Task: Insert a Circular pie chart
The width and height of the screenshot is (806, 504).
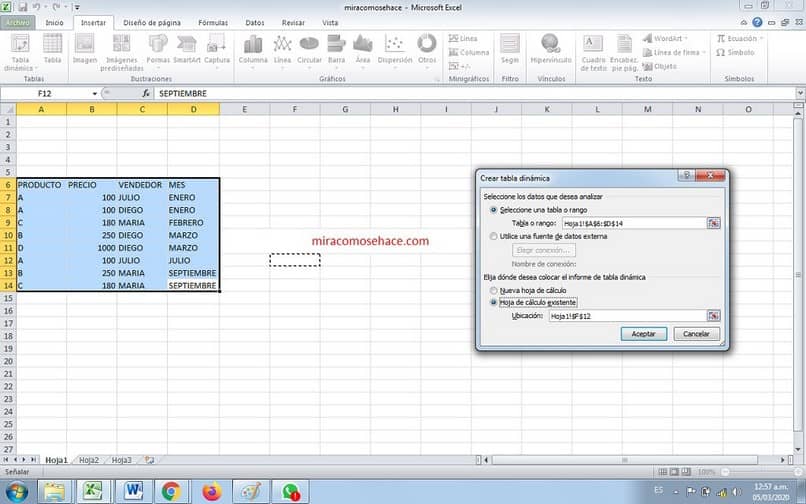Action: [309, 49]
